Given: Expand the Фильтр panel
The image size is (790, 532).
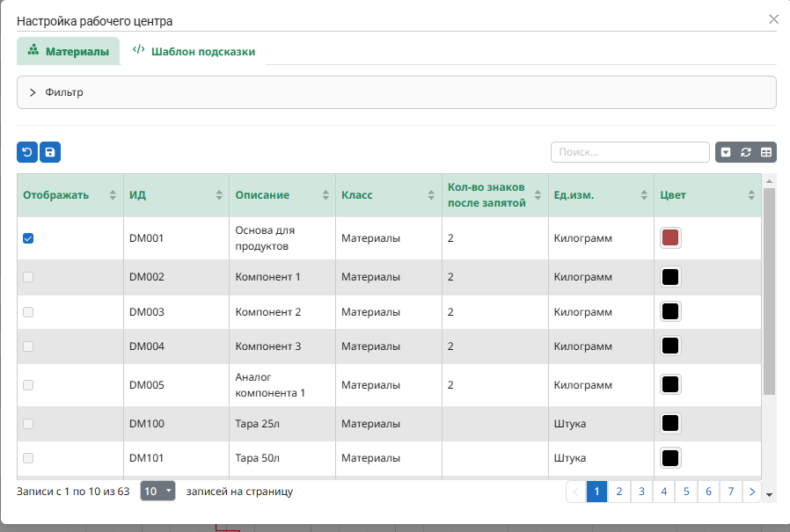Looking at the screenshot, I should click(x=33, y=92).
